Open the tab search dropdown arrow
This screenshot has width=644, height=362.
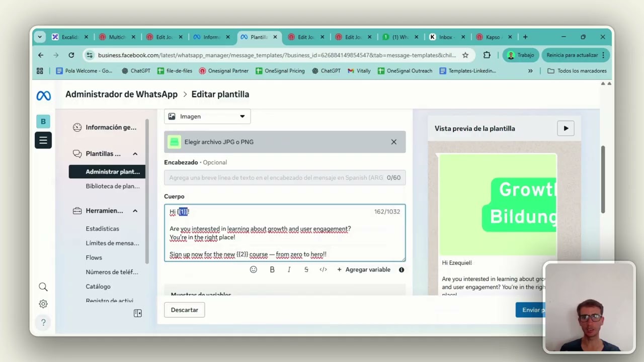pos(40,37)
